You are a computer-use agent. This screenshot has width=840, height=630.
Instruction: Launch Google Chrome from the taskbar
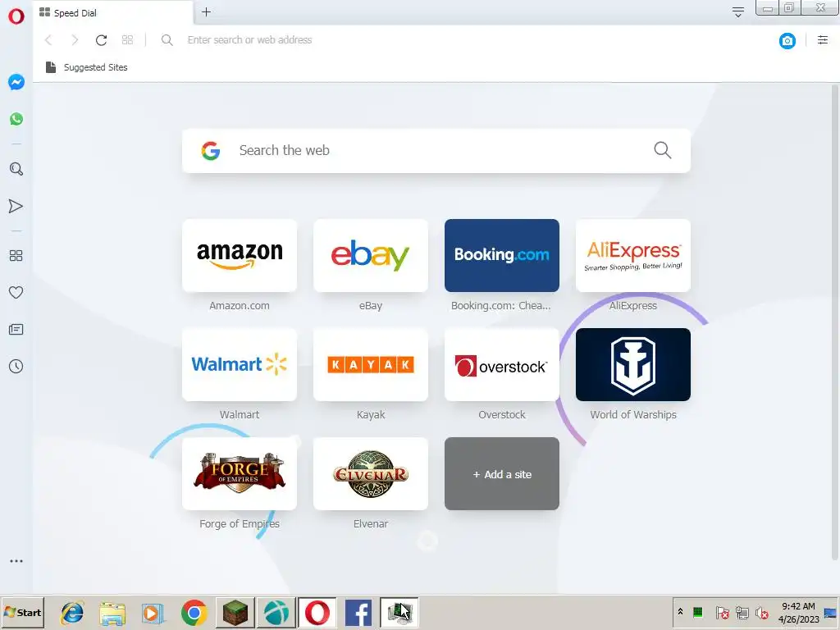point(194,613)
